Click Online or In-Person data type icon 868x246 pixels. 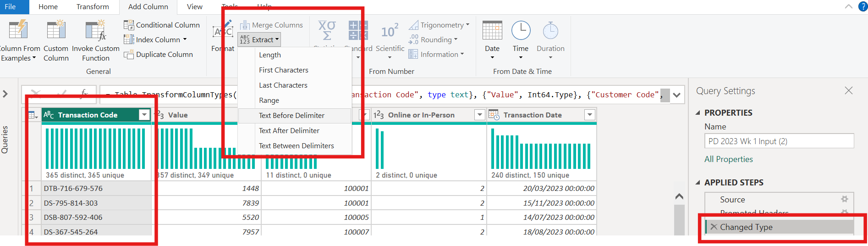click(x=379, y=115)
